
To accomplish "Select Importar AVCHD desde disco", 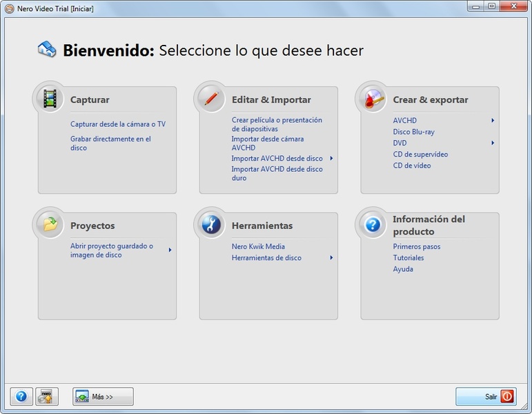I will (277, 159).
